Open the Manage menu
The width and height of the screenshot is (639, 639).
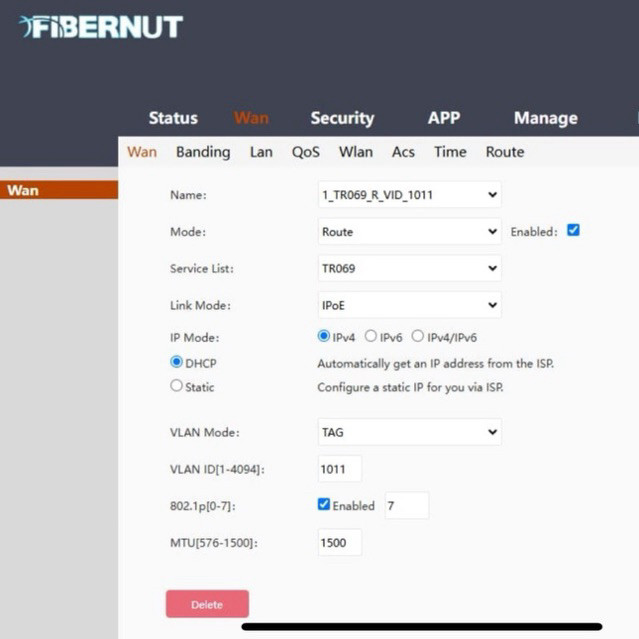click(545, 118)
